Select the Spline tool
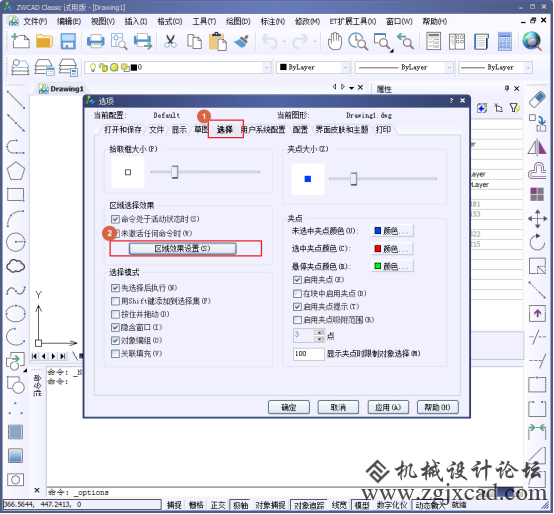 click(x=16, y=290)
